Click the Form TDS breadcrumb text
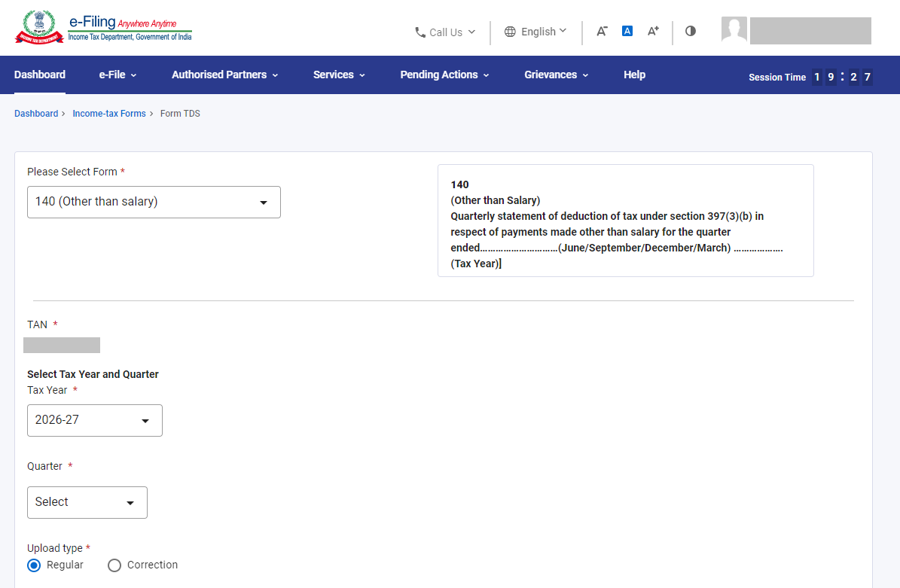This screenshot has width=900, height=588. 180,114
